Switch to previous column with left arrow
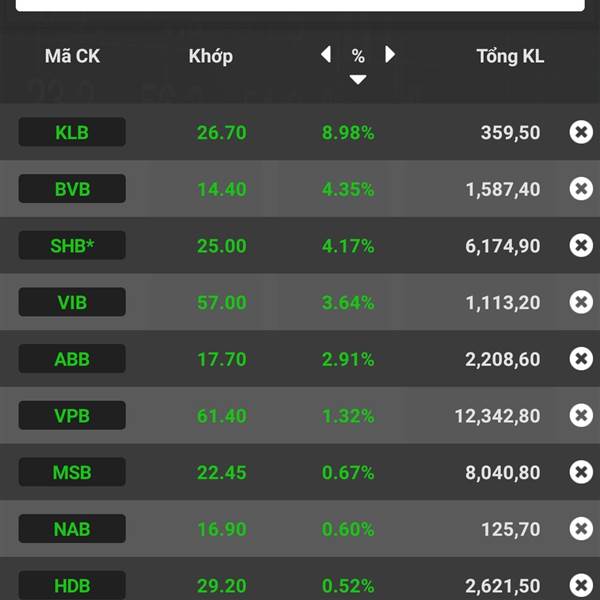Screen dimensions: 600x600 point(326,54)
